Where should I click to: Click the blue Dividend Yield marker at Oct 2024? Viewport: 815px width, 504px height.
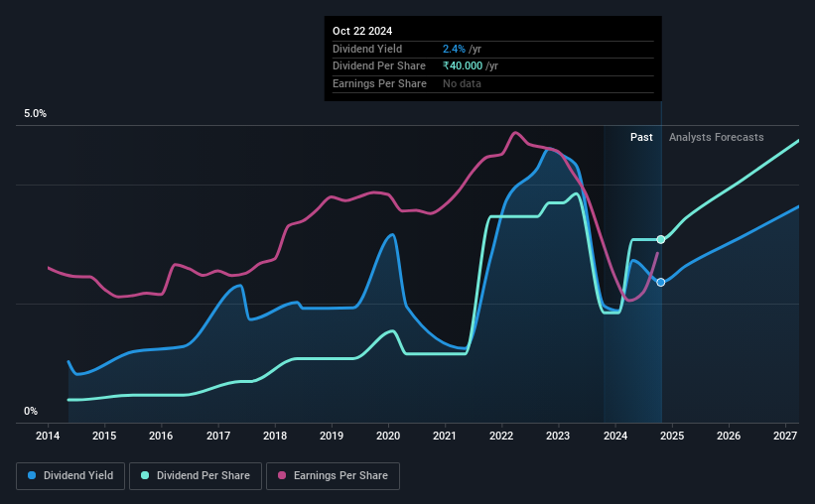[660, 282]
